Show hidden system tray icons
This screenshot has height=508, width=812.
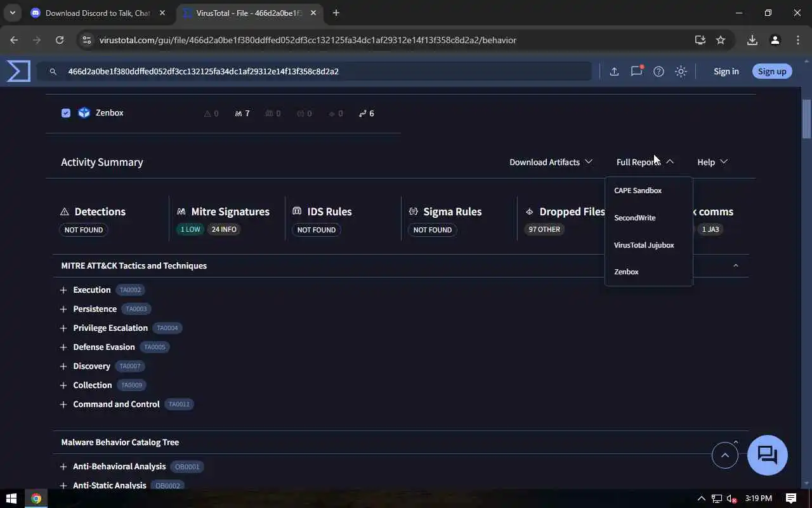coord(701,498)
